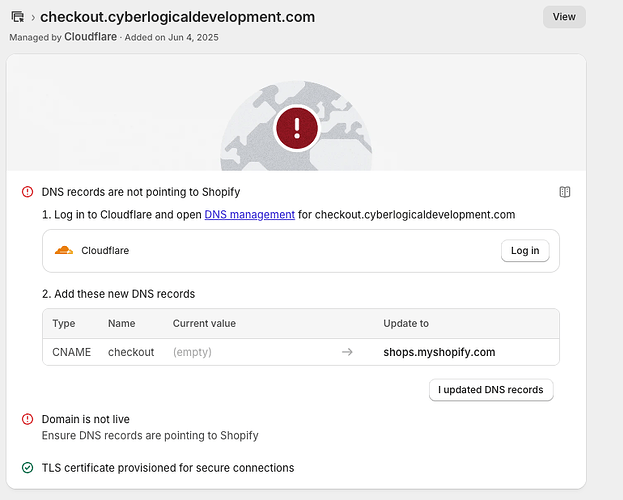The image size is (623, 500).
Task: Click the green TLS certificate check icon
Action: pos(27,468)
